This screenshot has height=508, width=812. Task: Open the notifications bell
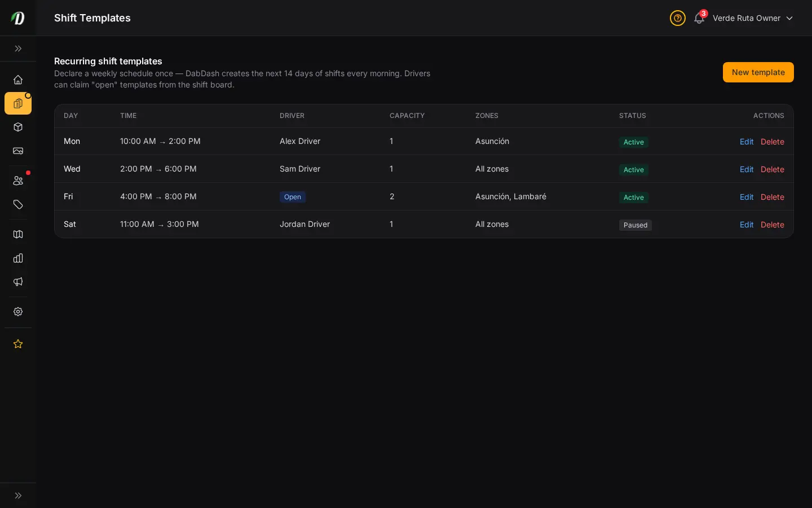coord(699,18)
